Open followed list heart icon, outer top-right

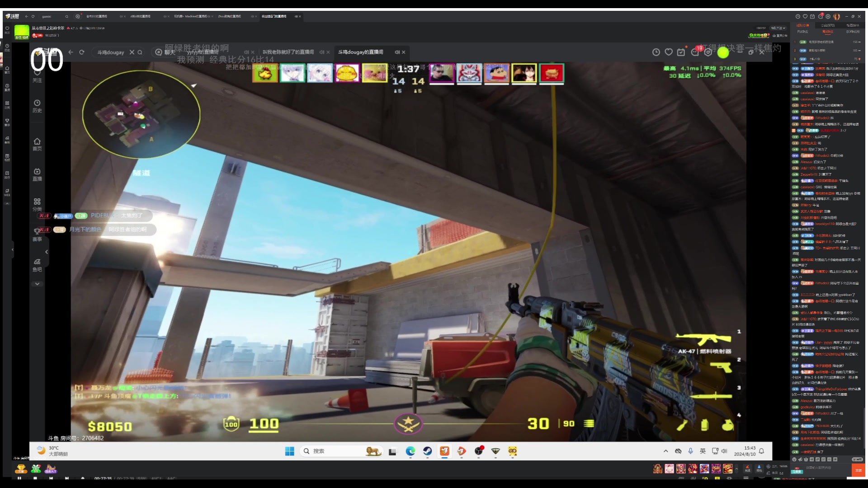(x=805, y=16)
